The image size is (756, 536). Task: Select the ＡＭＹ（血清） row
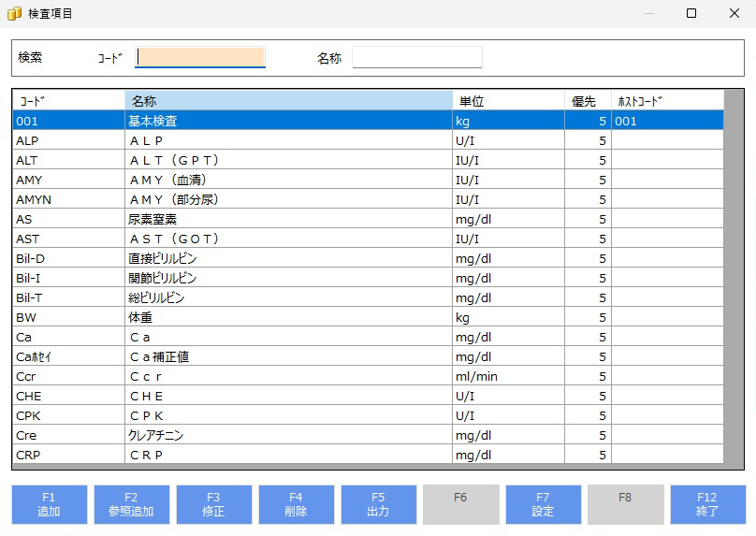click(x=288, y=180)
